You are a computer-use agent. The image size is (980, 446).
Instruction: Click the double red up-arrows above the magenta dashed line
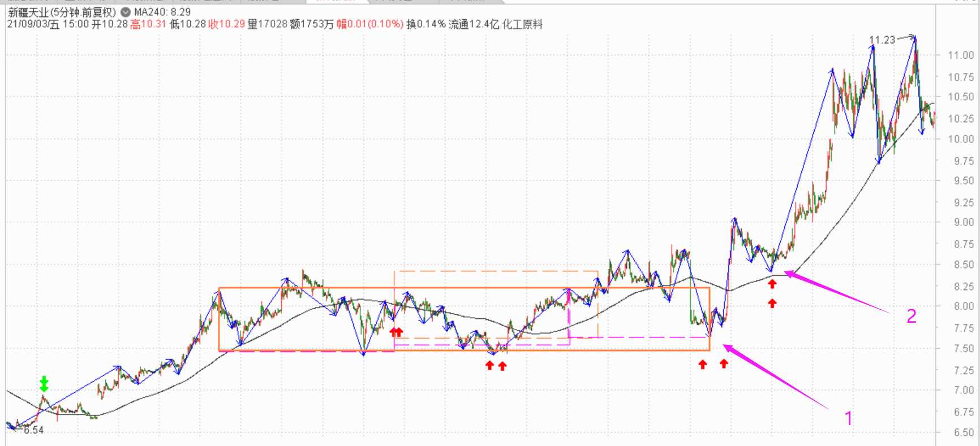point(396,332)
